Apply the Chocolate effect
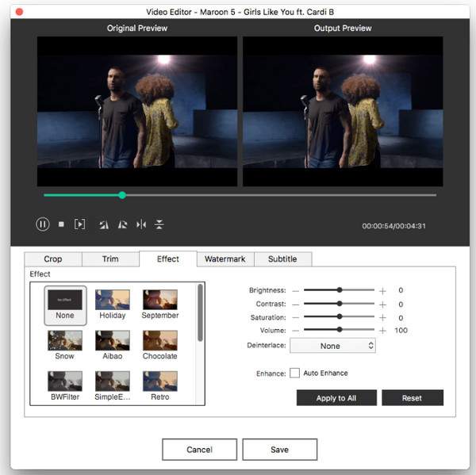476x475 pixels. 160,346
